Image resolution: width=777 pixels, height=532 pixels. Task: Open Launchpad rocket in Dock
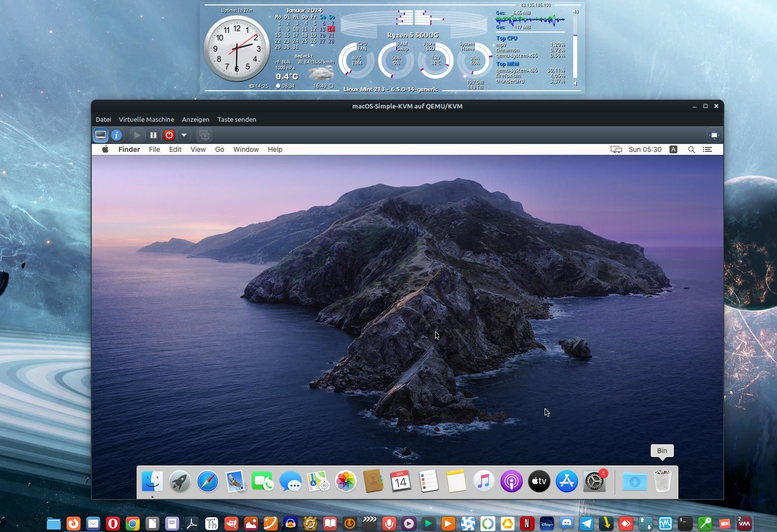tap(180, 481)
